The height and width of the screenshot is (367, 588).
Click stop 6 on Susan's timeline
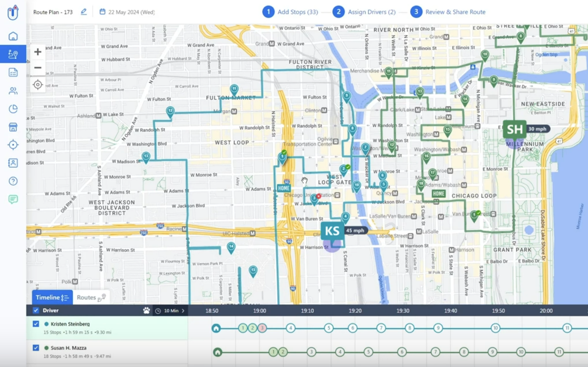click(402, 352)
